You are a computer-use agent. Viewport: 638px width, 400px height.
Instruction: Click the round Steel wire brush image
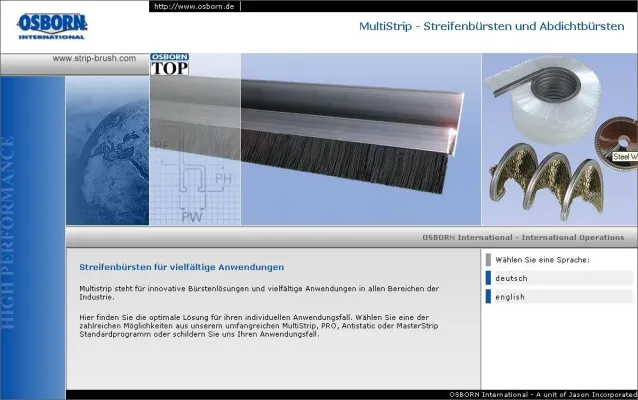[x=617, y=143]
